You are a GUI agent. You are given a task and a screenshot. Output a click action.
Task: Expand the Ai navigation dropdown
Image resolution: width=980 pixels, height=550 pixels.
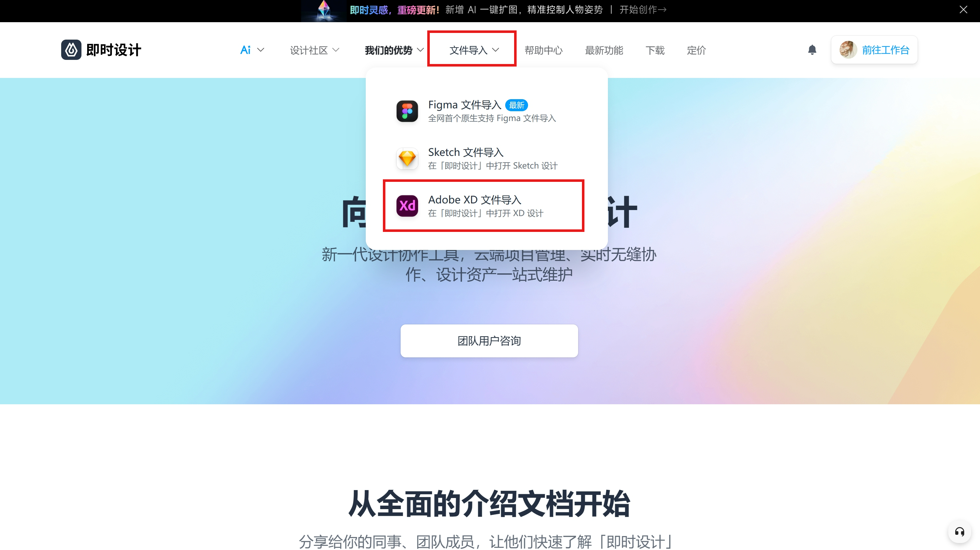click(252, 50)
